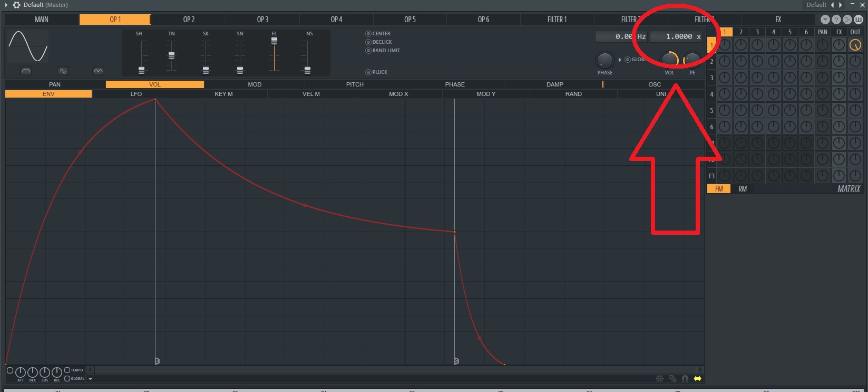Select the LFO articulator tab
Screen dimensions: 868x392
pos(136,94)
